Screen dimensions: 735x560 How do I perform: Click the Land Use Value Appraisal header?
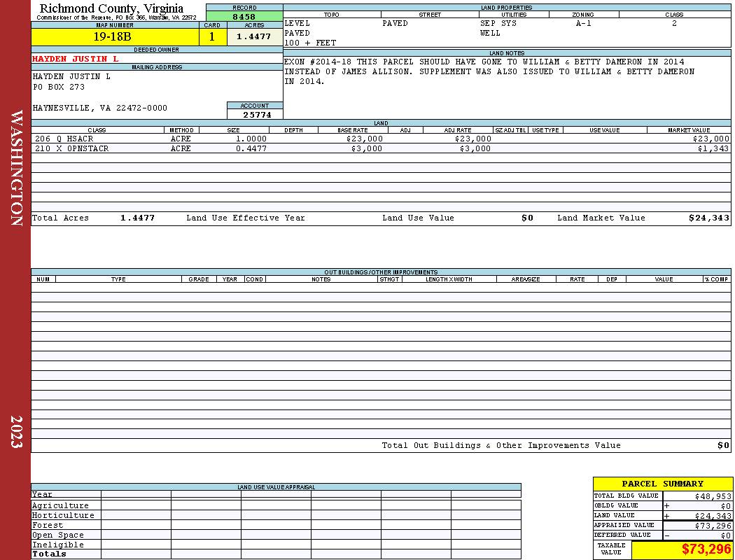[276, 487]
